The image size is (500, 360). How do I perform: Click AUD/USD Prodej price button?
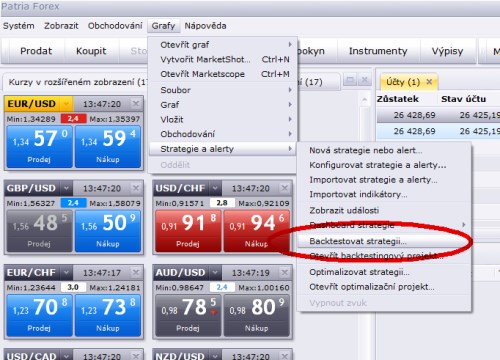point(188,315)
